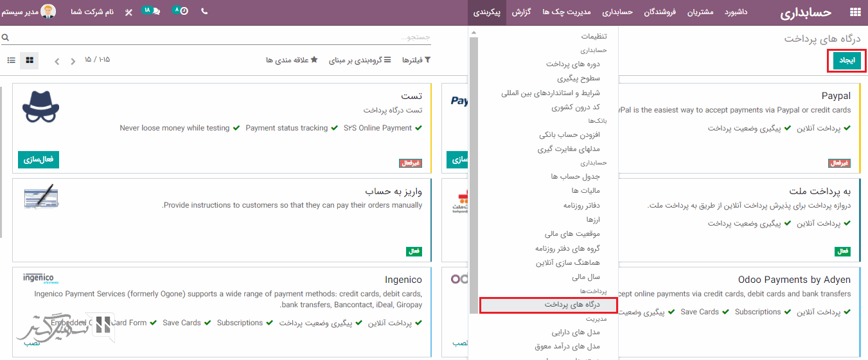Open the conversations icon showing 18 messages

152,12
